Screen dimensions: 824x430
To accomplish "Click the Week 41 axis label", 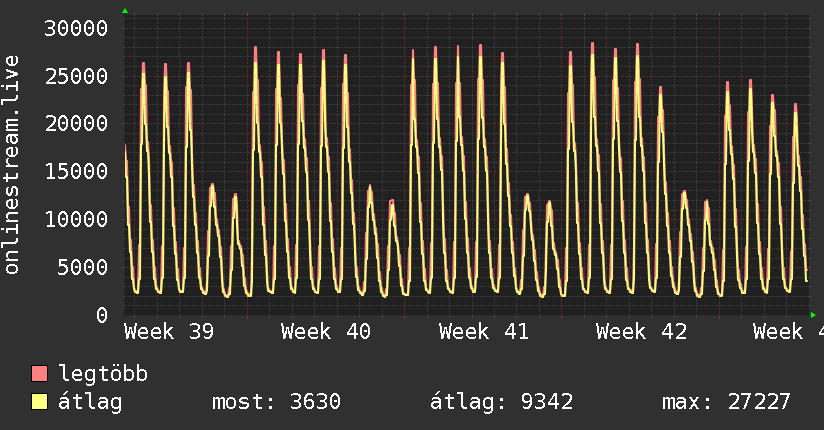I will coord(483,332).
